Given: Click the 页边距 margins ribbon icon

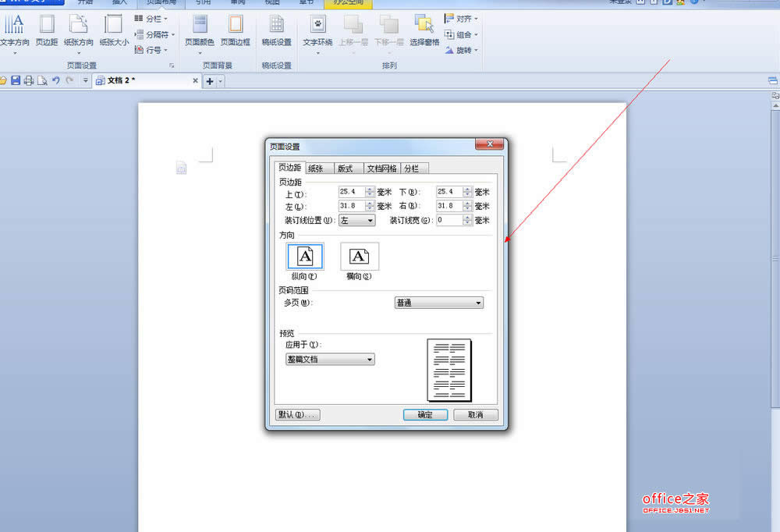Looking at the screenshot, I should 47,31.
